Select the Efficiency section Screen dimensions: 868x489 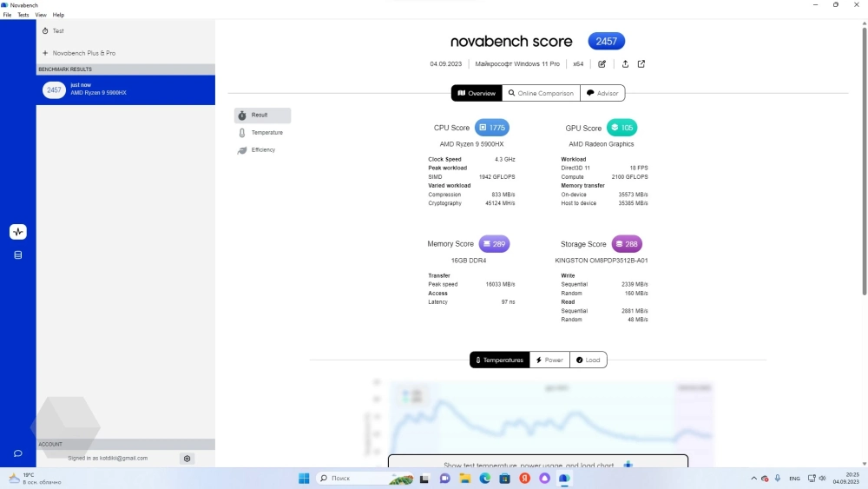tap(262, 150)
